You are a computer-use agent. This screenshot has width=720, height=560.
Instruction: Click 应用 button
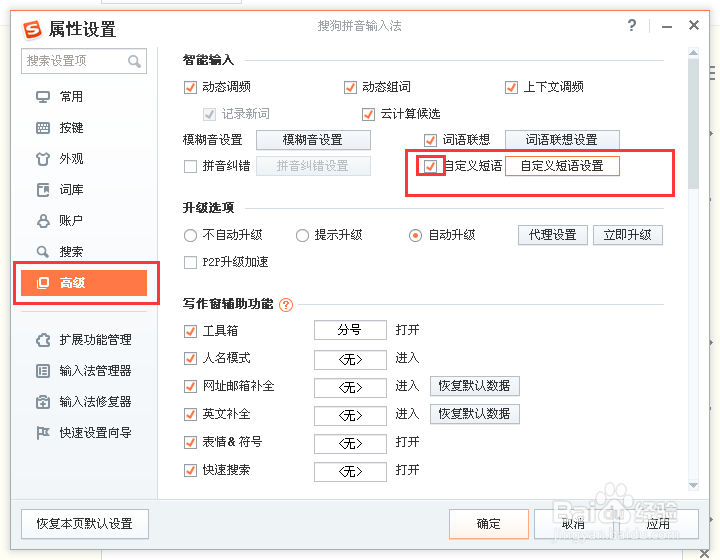click(658, 524)
